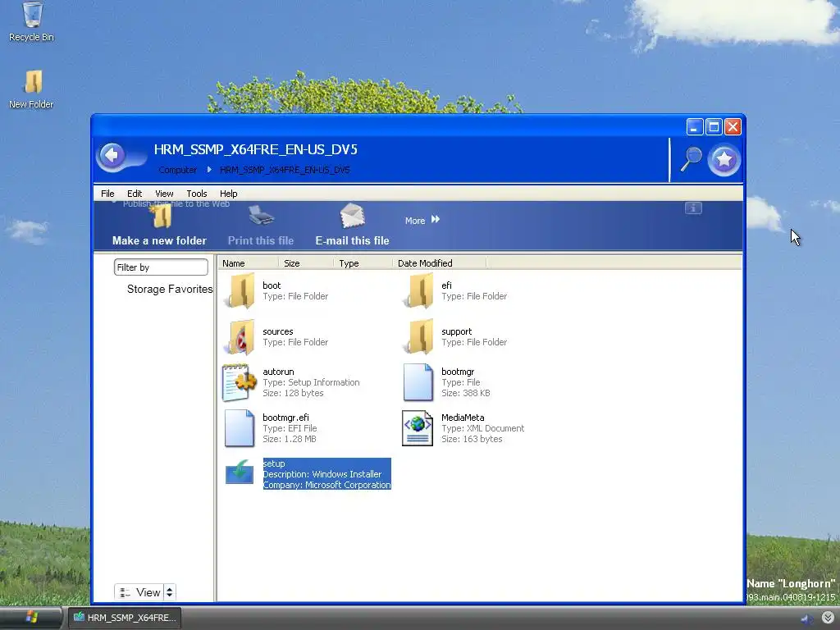The image size is (840, 630).
Task: Click the 'efi' folder name text
Action: (x=446, y=285)
